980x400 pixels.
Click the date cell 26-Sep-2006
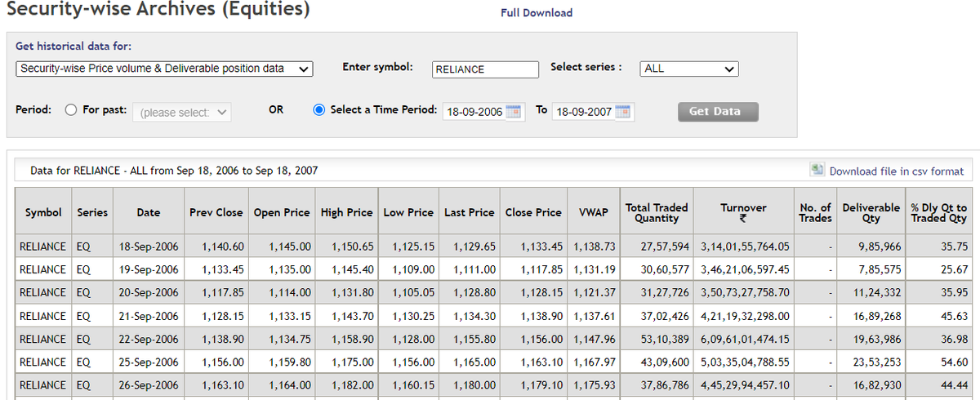click(x=149, y=385)
